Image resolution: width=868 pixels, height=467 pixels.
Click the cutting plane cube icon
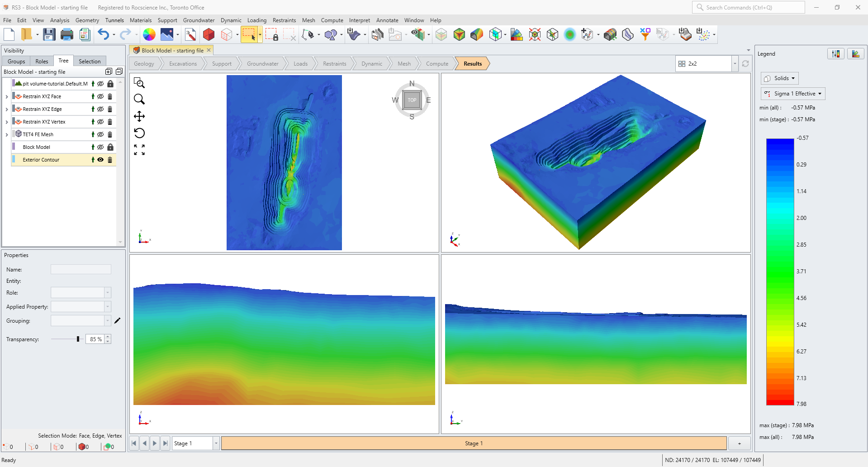pos(496,34)
